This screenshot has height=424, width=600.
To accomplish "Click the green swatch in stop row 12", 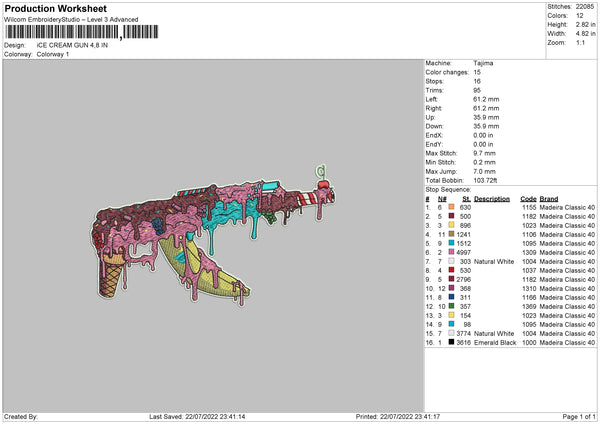I will (x=451, y=306).
